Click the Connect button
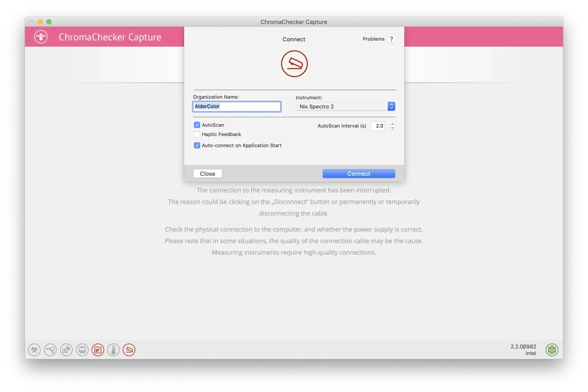 tap(359, 174)
